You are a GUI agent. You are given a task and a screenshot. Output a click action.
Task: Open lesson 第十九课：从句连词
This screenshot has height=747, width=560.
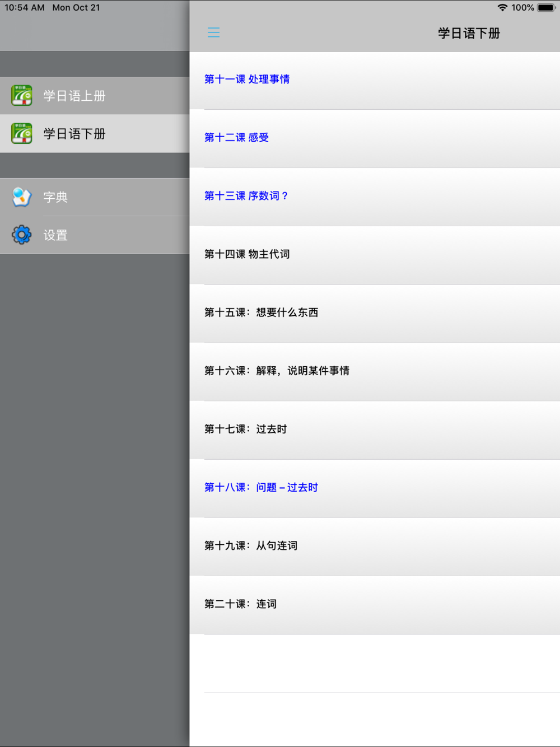coord(375,546)
